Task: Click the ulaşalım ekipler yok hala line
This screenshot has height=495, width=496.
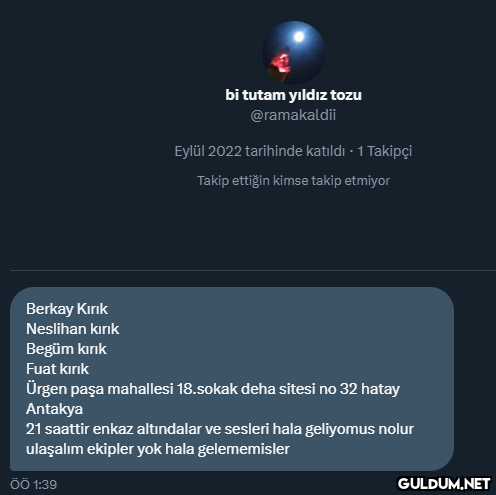Action: pyautogui.click(x=158, y=449)
